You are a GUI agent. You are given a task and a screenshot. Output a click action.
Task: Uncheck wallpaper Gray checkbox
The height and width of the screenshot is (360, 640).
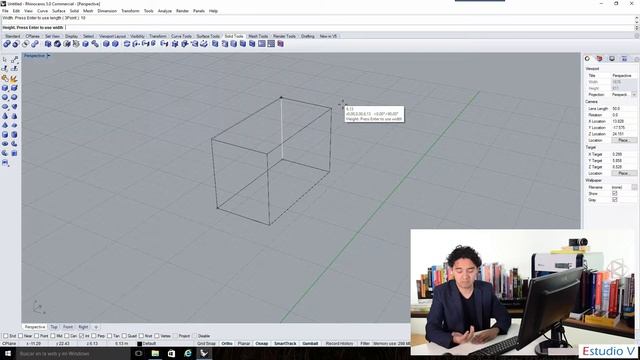[614, 200]
